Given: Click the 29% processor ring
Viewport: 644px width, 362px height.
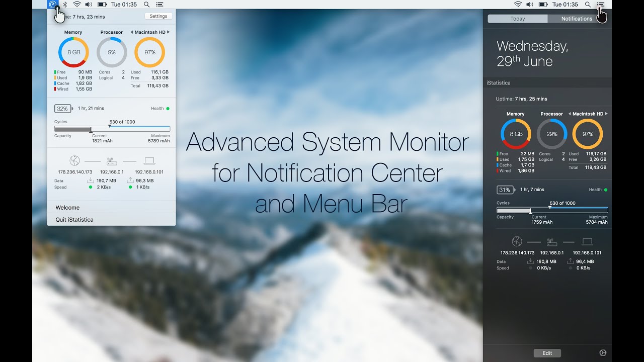Looking at the screenshot, I should [552, 134].
